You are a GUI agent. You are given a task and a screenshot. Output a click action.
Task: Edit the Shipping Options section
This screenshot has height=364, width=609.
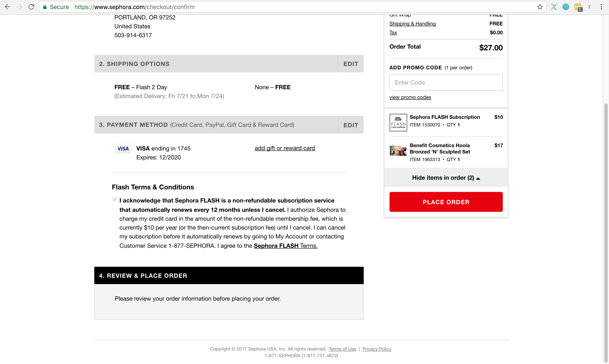(x=351, y=64)
